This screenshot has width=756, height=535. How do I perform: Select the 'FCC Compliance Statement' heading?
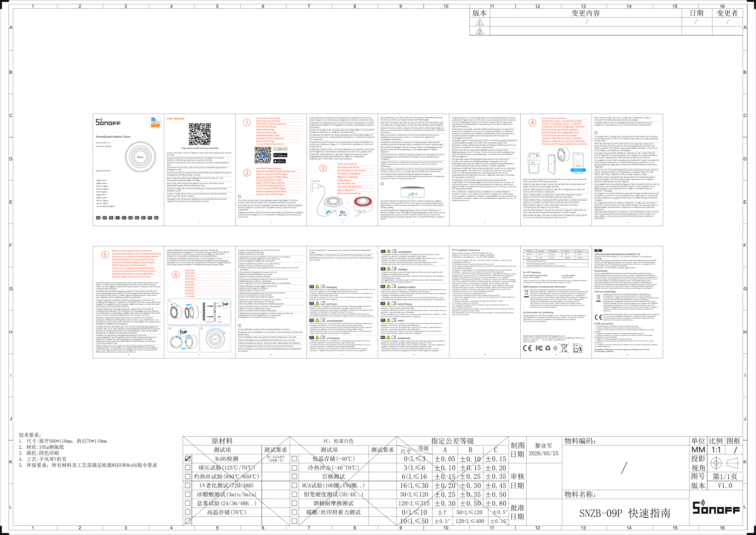pyautogui.click(x=466, y=250)
